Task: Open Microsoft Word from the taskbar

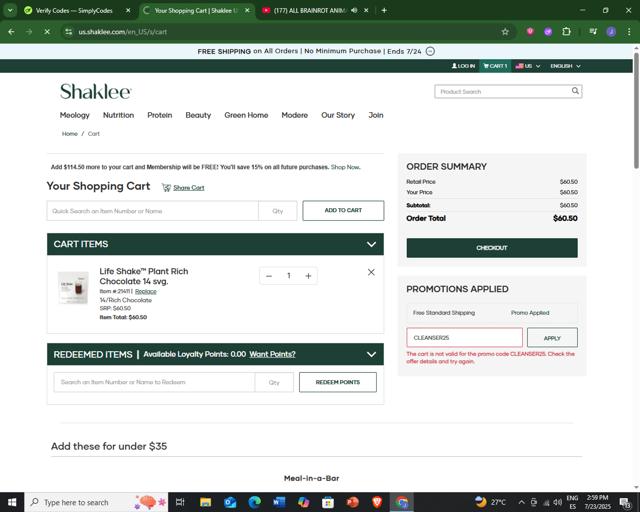Action: (279, 502)
